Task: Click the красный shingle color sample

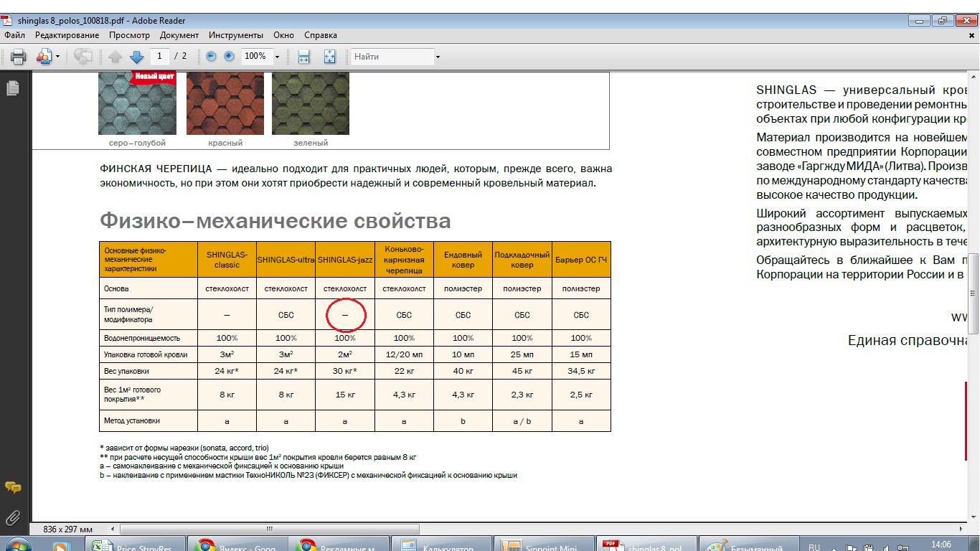Action: point(225,103)
